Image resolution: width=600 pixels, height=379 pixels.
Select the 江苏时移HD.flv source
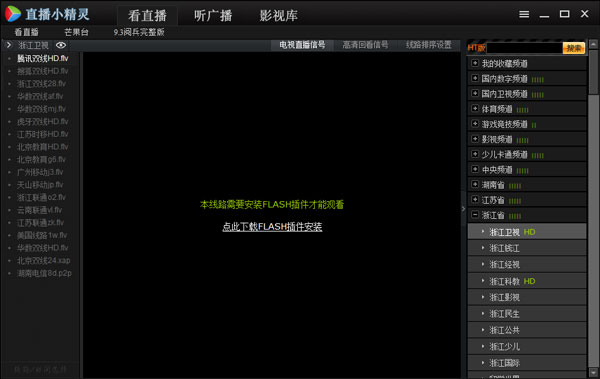[x=42, y=134]
